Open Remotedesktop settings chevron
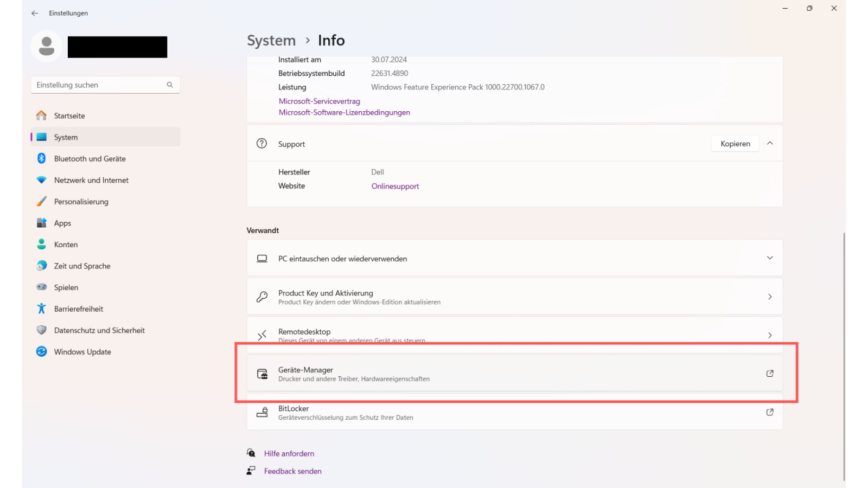The height and width of the screenshot is (488, 868). point(770,335)
